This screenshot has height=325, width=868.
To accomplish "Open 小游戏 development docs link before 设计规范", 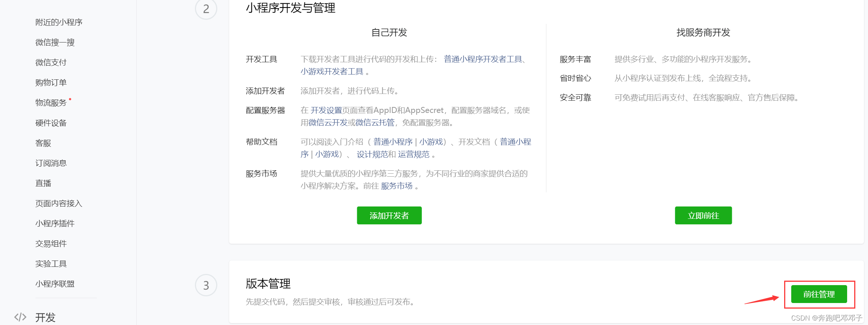I will tap(327, 154).
